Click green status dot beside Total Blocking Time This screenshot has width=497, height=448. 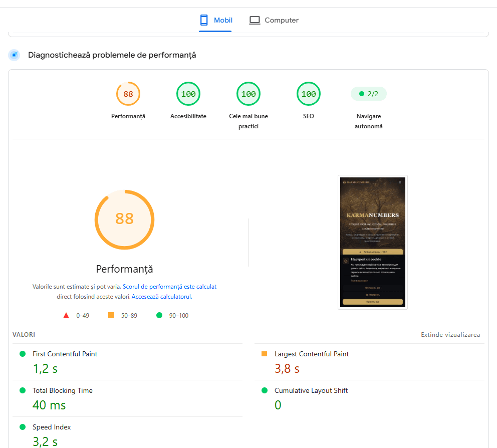click(23, 390)
